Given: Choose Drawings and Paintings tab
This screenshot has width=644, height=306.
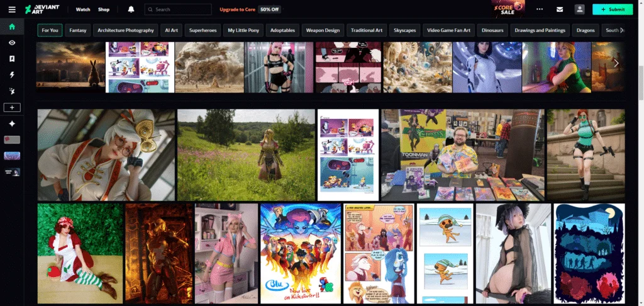Looking at the screenshot, I should pyautogui.click(x=540, y=30).
